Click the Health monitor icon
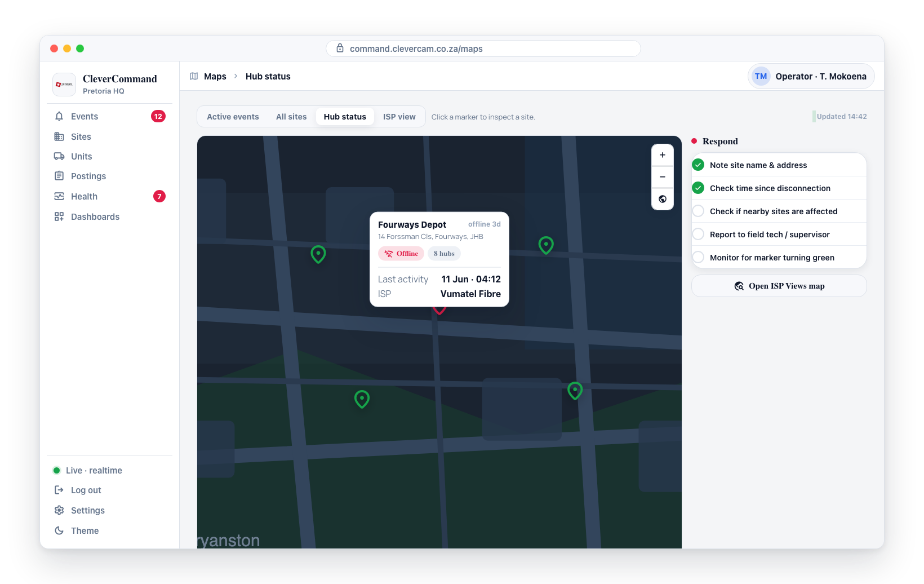 click(59, 196)
